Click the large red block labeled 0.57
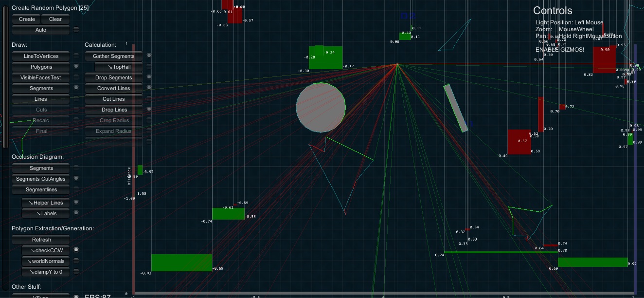The height and width of the screenshot is (298, 644). tap(519, 142)
